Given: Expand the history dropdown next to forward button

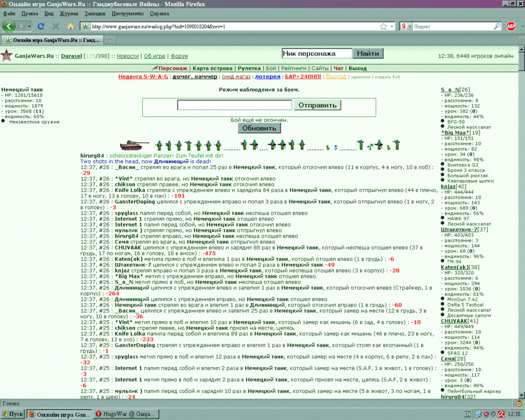Looking at the screenshot, I should (x=29, y=26).
